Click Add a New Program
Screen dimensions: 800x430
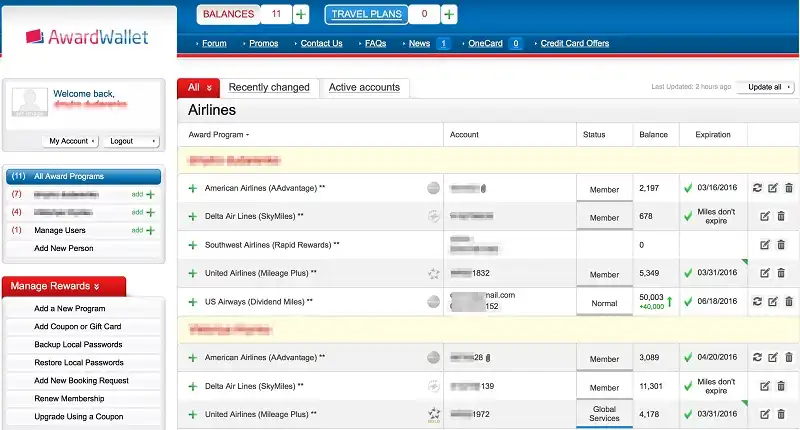[x=70, y=309]
